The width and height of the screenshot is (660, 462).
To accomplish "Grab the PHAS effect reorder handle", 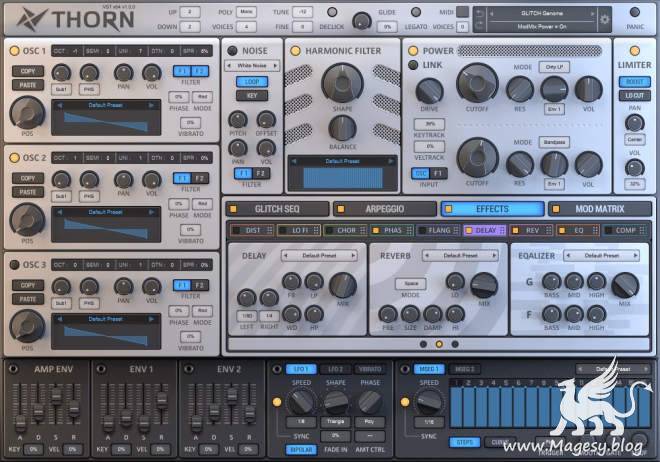I will coord(409,230).
